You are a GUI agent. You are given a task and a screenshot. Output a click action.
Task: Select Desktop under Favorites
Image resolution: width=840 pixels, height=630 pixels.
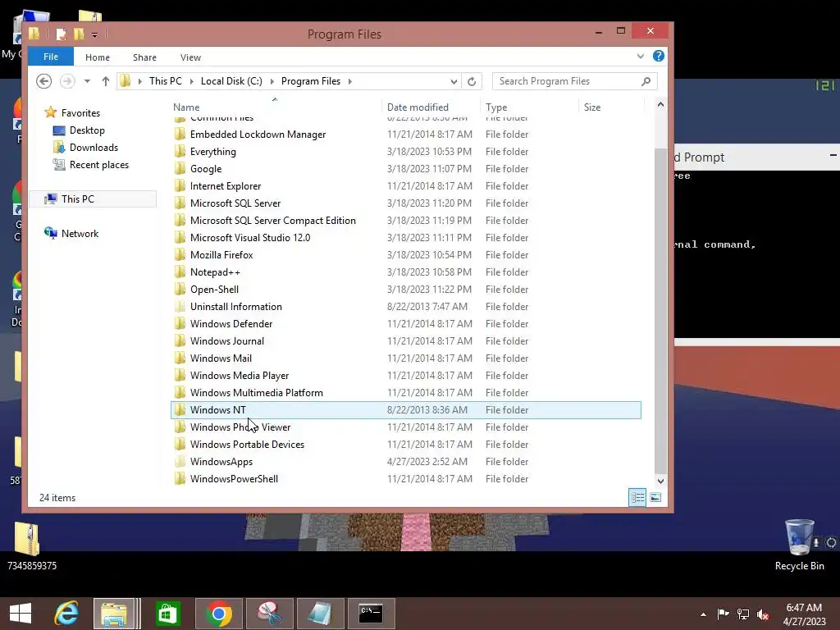(87, 130)
